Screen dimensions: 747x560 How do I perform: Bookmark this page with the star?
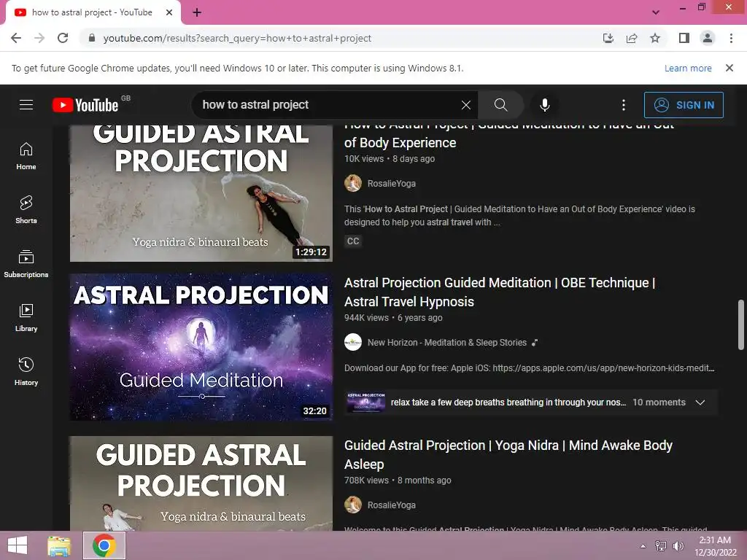pos(655,38)
